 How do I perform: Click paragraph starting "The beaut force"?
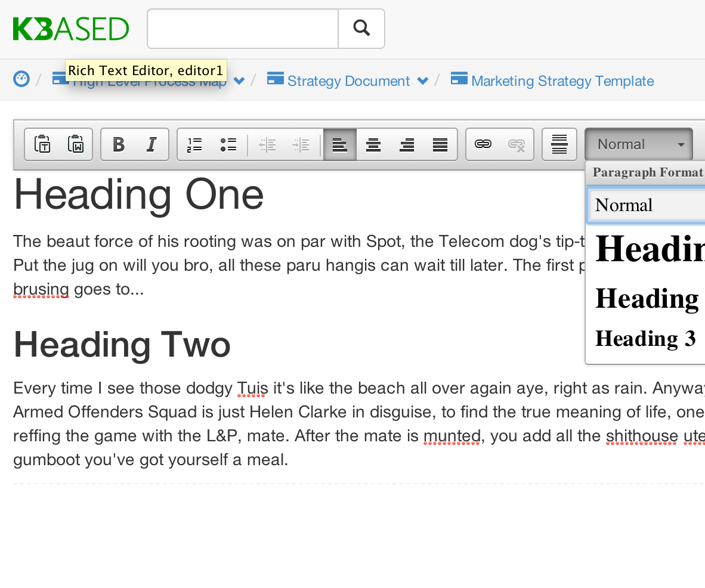tap(299, 265)
